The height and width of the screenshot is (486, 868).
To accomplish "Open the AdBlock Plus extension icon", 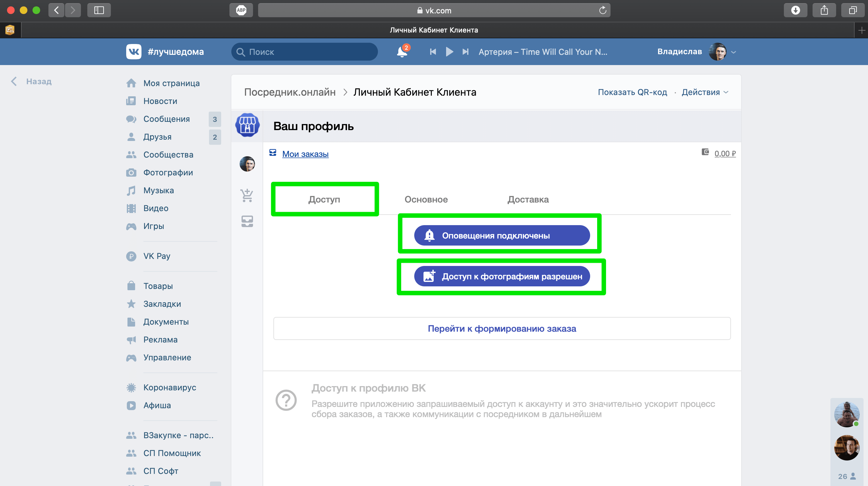I will click(x=241, y=10).
